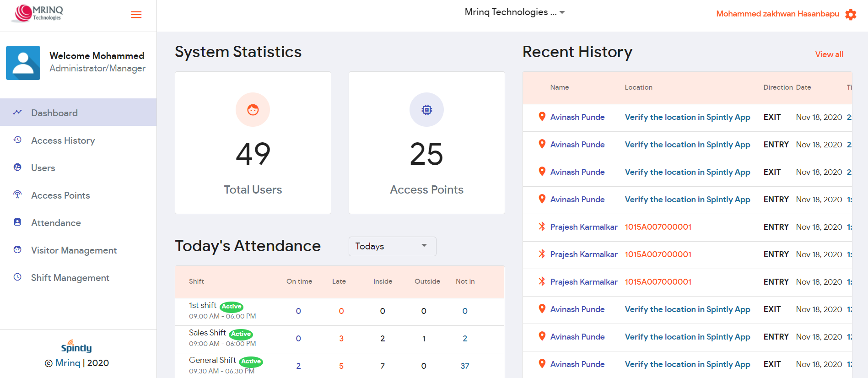Open the Users menu item
Image resolution: width=868 pixels, height=378 pixels.
pyautogui.click(x=43, y=168)
